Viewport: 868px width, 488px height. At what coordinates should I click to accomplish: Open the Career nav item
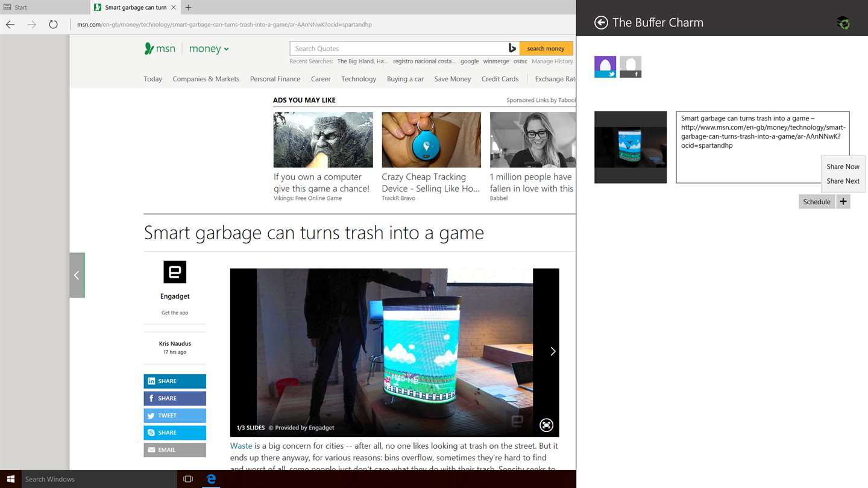click(x=321, y=79)
